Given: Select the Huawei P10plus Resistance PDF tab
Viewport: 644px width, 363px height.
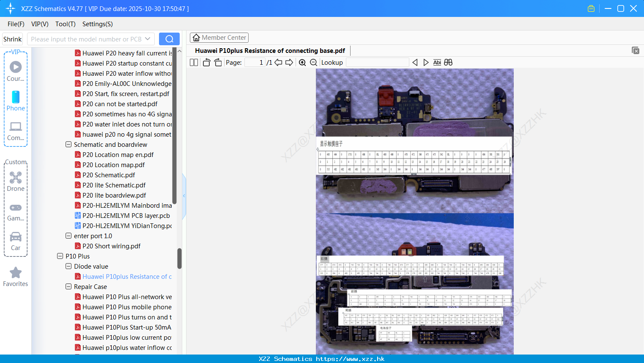Looking at the screenshot, I should pos(270,51).
